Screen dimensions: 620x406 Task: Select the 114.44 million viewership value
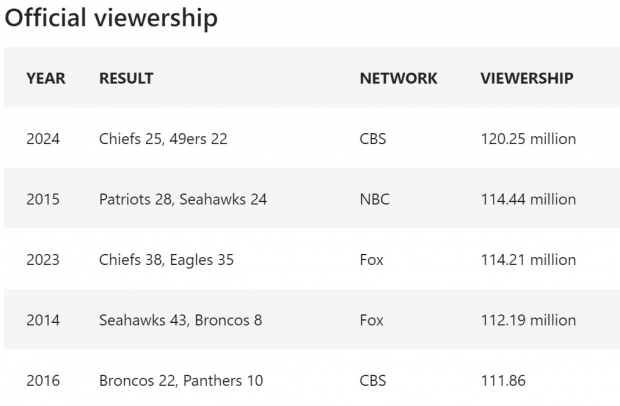point(528,199)
